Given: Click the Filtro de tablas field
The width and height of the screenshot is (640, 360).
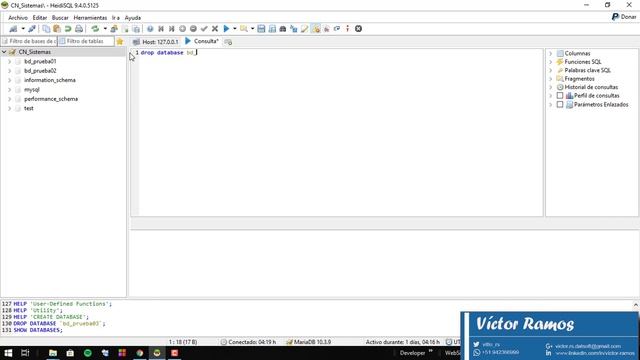Looking at the screenshot, I should tap(86, 41).
